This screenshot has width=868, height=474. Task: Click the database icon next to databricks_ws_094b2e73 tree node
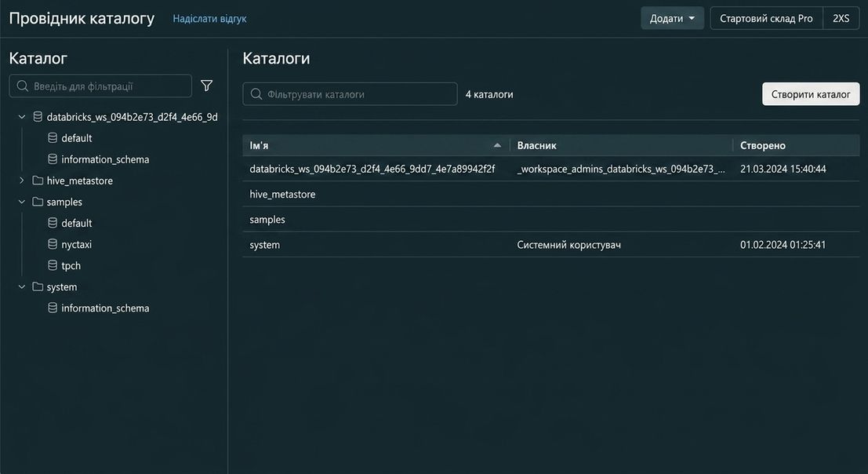click(38, 117)
